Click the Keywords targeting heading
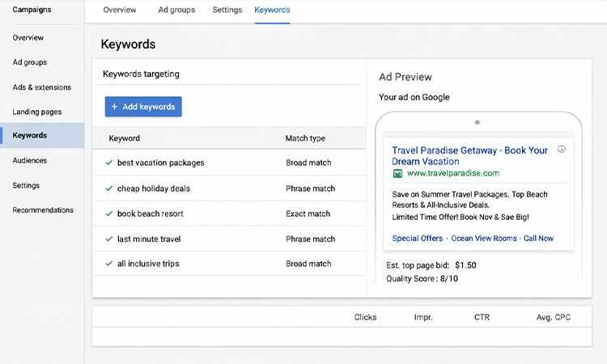The width and height of the screenshot is (607, 364). point(141,74)
